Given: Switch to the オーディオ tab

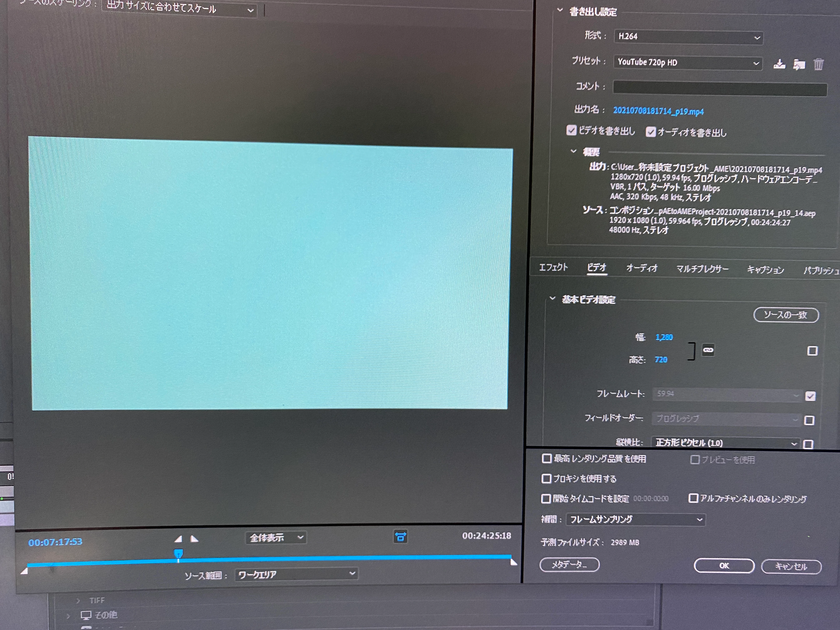Looking at the screenshot, I should pos(641,268).
